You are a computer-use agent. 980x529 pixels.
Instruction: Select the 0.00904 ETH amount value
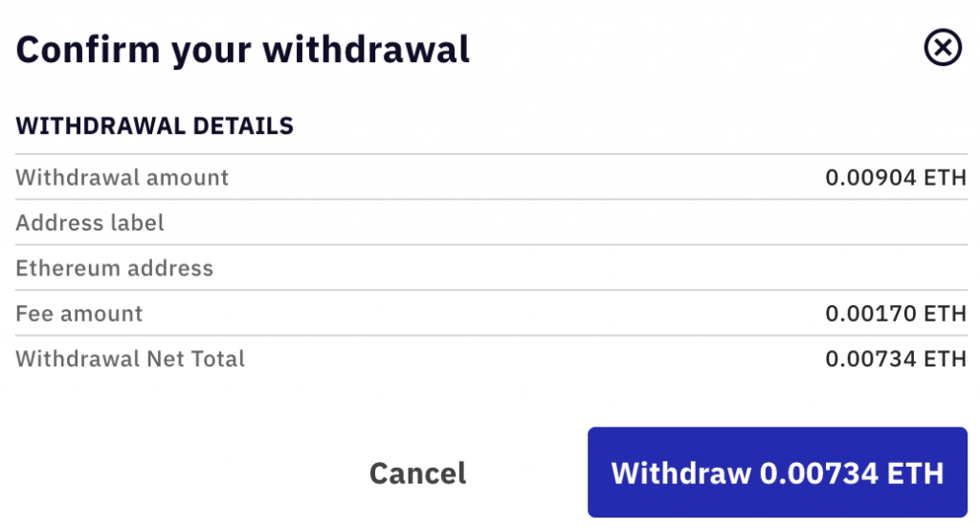tap(896, 177)
